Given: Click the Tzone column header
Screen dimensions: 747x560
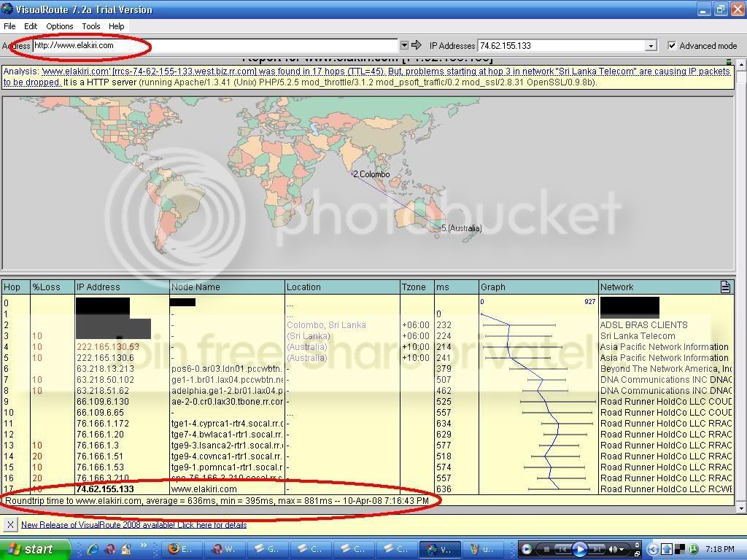Looking at the screenshot, I should 417,287.
